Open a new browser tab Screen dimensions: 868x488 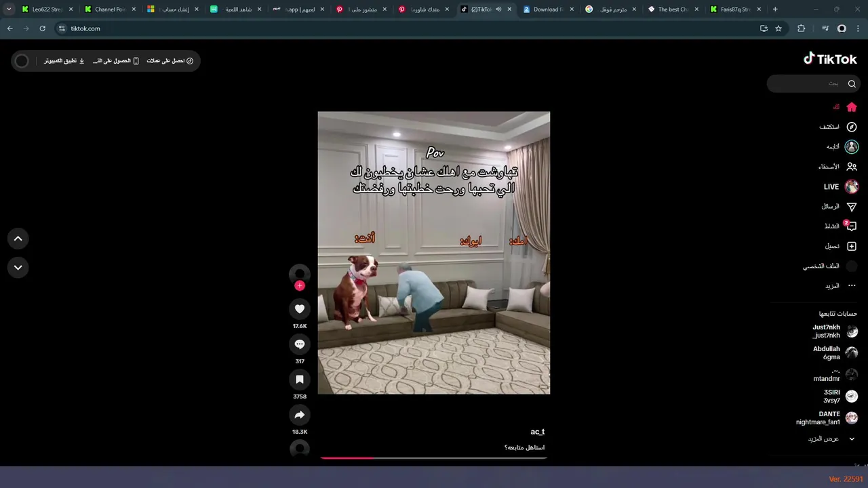click(775, 9)
